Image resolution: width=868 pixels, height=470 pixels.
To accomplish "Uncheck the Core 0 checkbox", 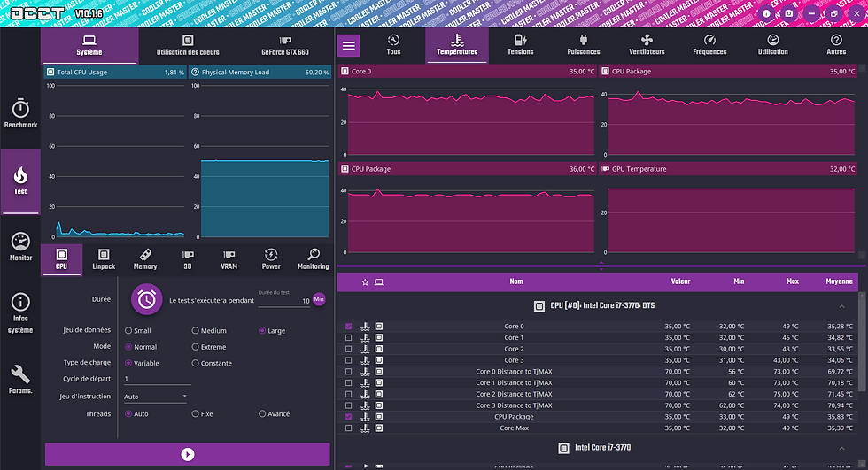I will [x=348, y=327].
